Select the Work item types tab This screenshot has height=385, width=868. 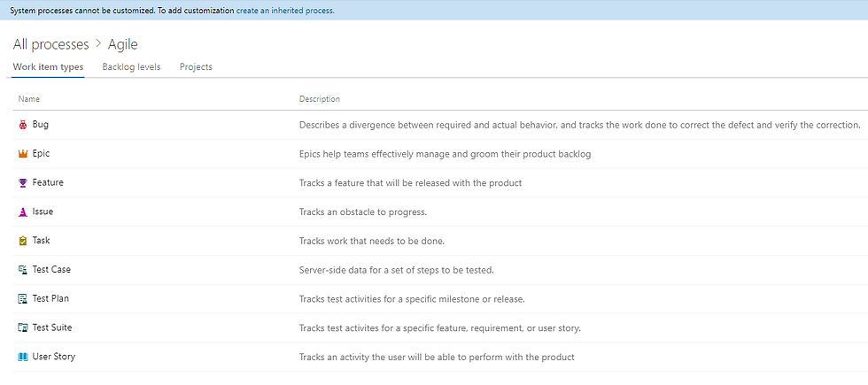(48, 67)
